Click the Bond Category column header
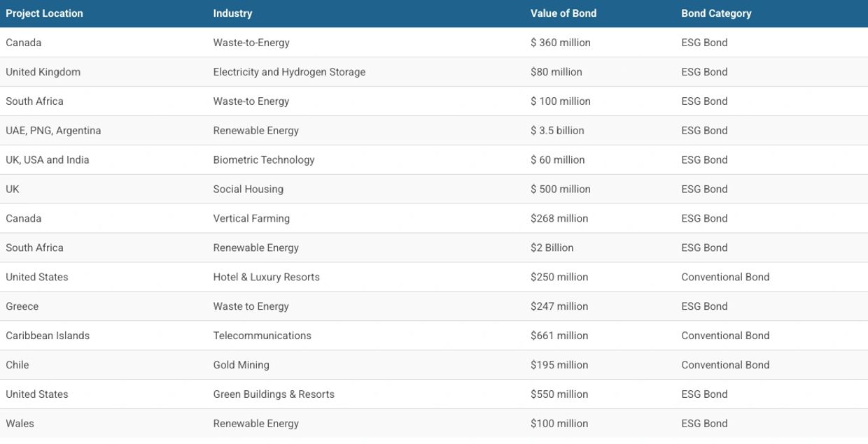Image resolution: width=868 pixels, height=444 pixels. (716, 13)
